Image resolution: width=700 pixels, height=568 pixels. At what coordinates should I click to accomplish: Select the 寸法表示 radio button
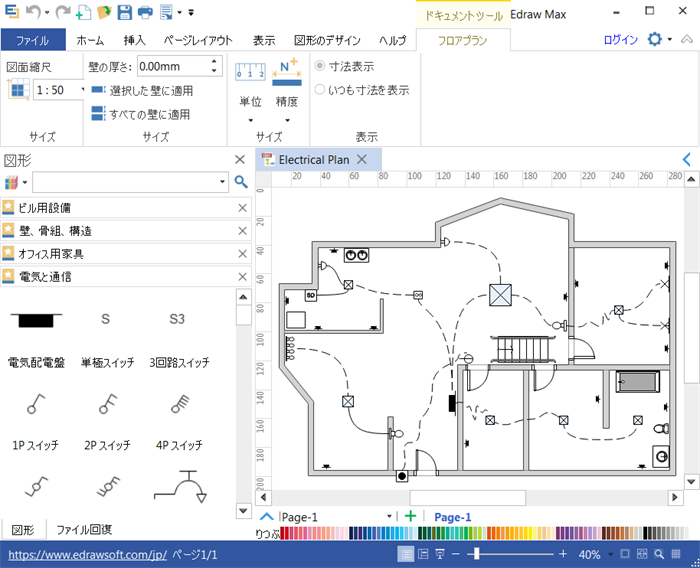320,66
